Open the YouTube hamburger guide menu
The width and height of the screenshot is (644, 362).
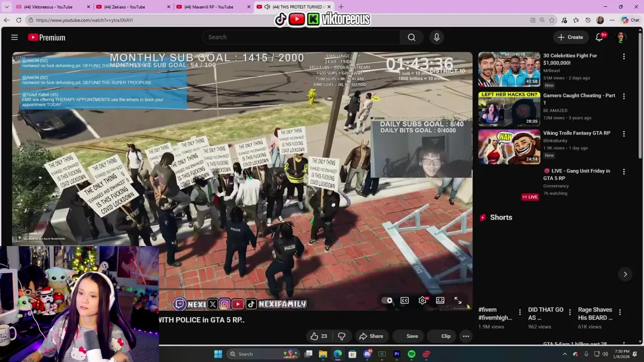(15, 37)
